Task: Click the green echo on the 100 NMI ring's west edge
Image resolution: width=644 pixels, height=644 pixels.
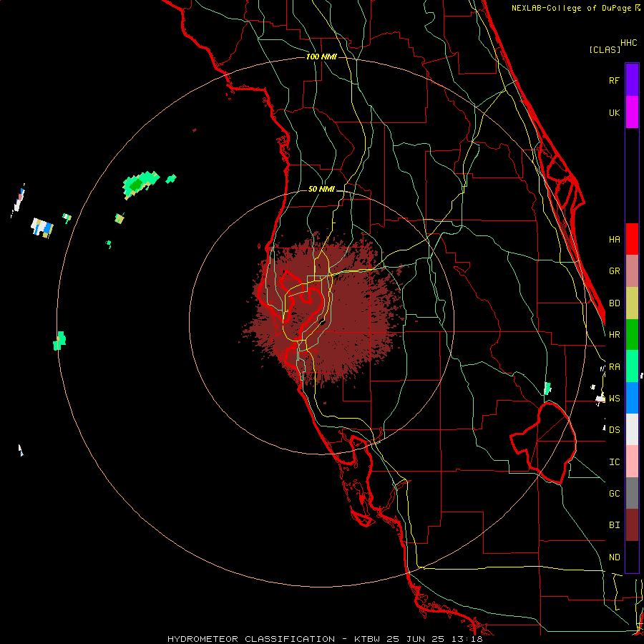Action: tap(59, 341)
